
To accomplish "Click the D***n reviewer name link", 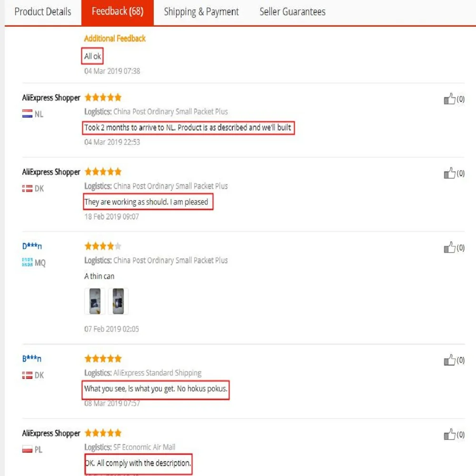I will pos(32,246).
